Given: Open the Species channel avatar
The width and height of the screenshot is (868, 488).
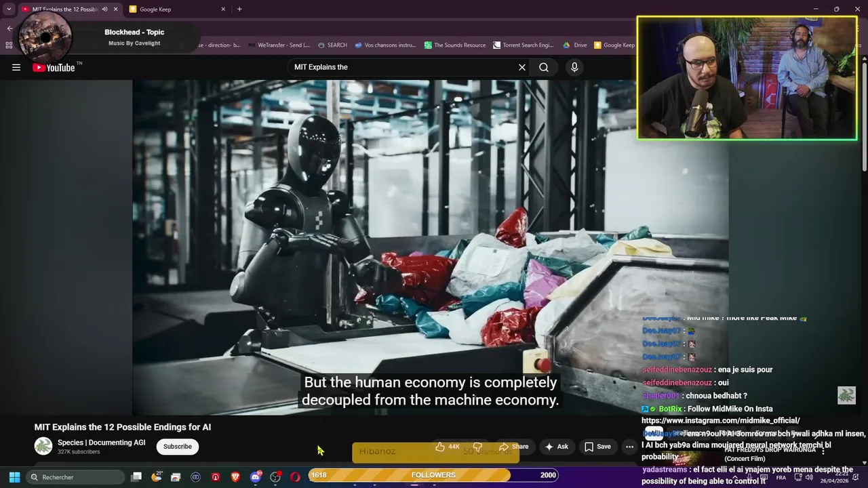Looking at the screenshot, I should (43, 446).
